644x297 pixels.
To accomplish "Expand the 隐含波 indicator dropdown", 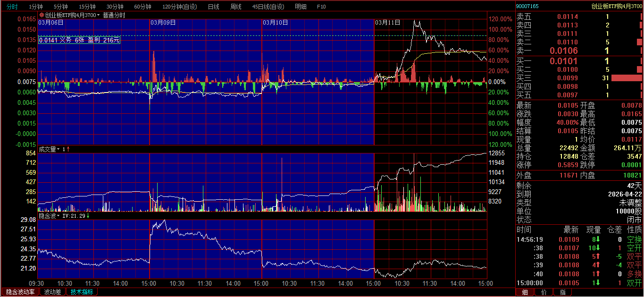I will (59, 216).
